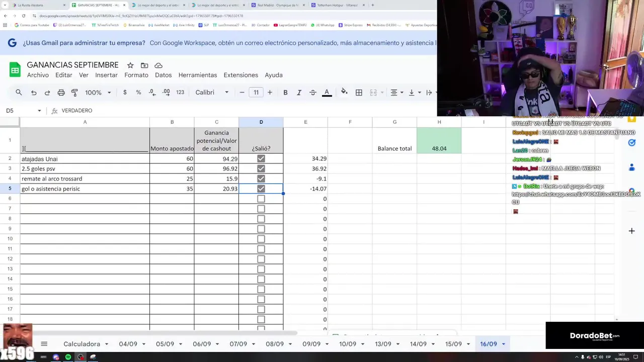Image resolution: width=644 pixels, height=362 pixels.
Task: Check the ¿Salió? box in row 12
Action: pos(261,259)
